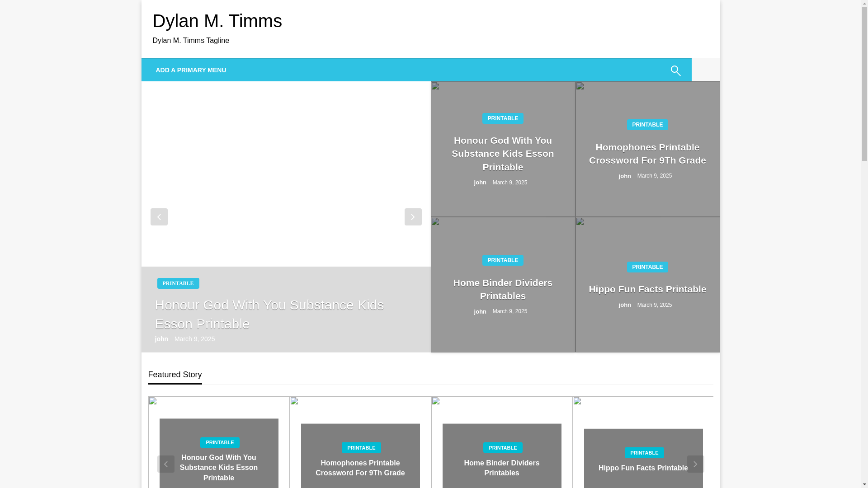Image resolution: width=868 pixels, height=488 pixels.
Task: Open Honour God With You slider headline
Action: point(269,314)
